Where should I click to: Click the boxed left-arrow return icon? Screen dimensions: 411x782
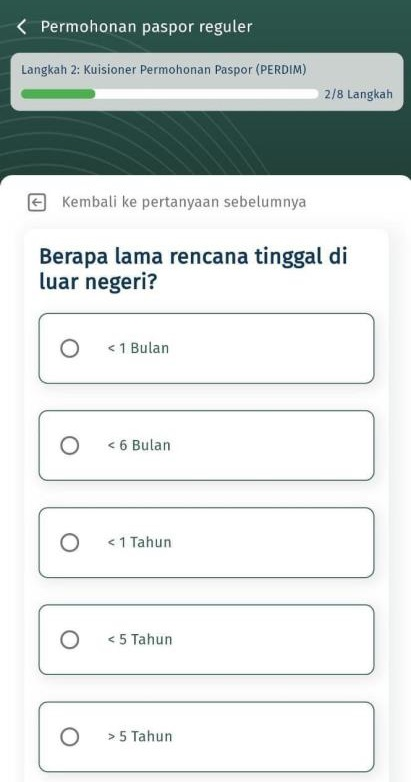pos(36,202)
